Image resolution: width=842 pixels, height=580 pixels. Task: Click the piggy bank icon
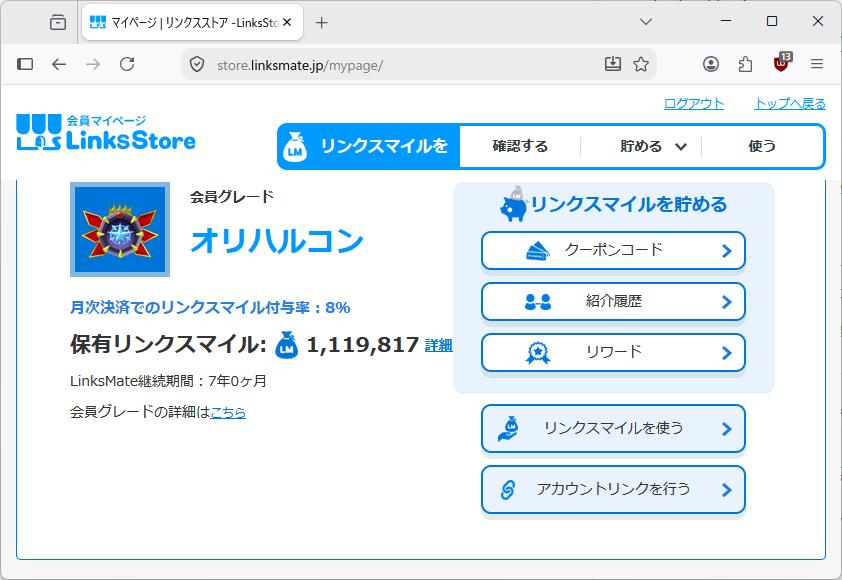pyautogui.click(x=513, y=205)
